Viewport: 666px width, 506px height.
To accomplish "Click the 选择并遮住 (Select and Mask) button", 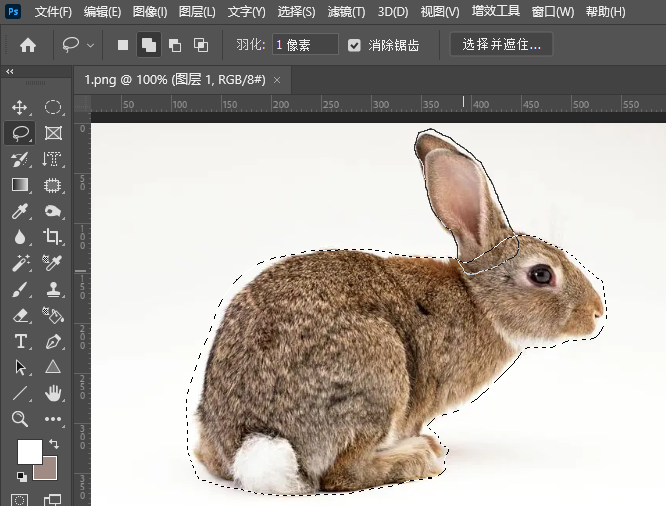I will coord(501,45).
